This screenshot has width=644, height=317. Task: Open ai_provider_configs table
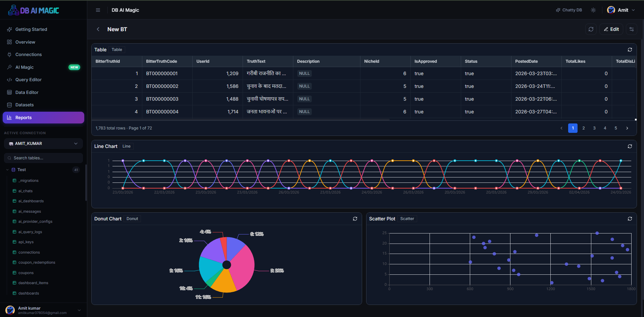click(35, 221)
